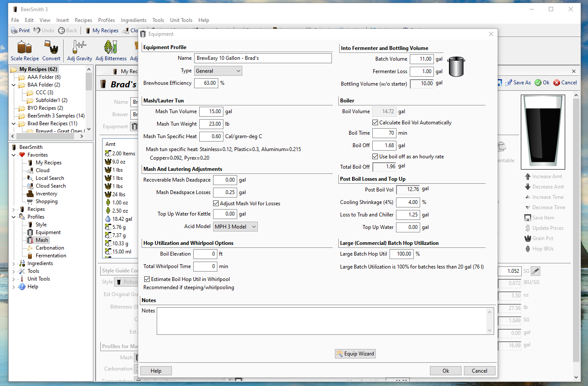Screen dimensions: 588x386
Task: Select Mash under Profiles in tree
Action: 42,240
